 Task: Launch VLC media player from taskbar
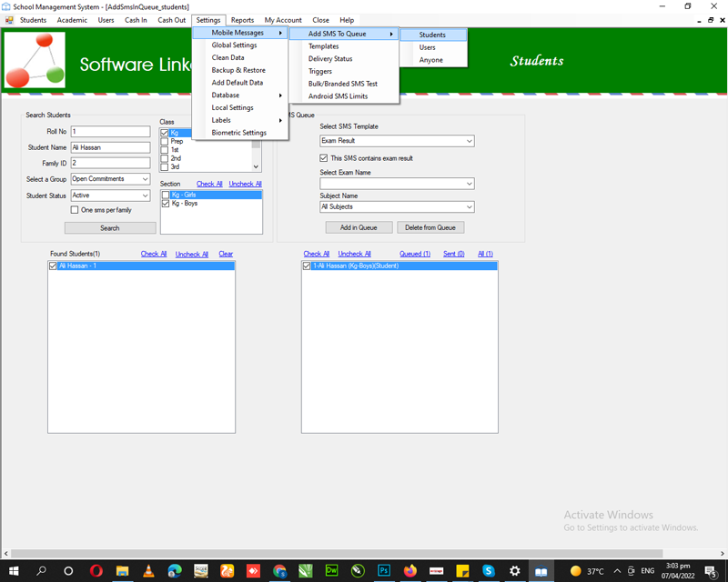click(148, 571)
